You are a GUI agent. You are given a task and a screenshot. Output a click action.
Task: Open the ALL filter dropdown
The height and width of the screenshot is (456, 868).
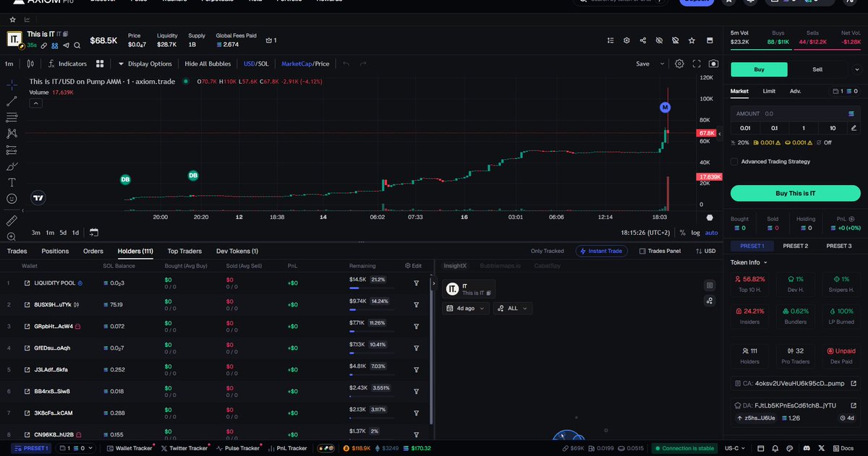pos(513,308)
